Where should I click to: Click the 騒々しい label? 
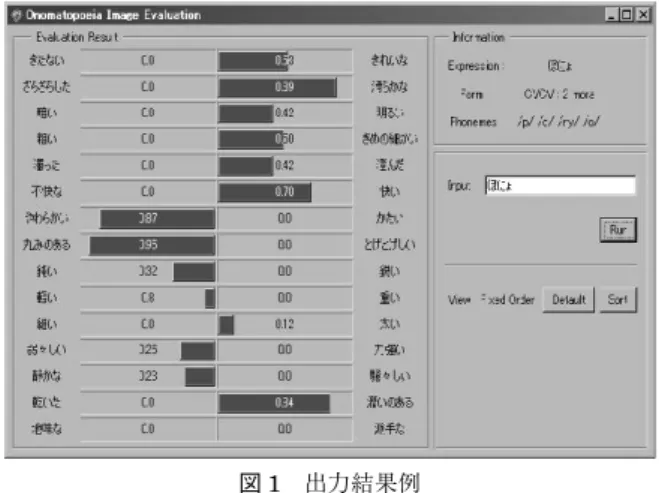point(390,376)
